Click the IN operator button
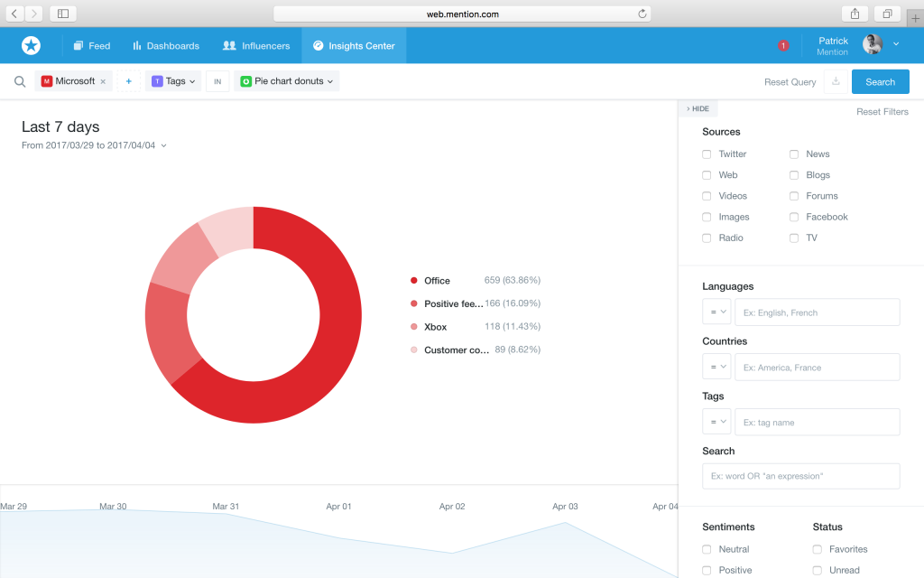 point(217,81)
